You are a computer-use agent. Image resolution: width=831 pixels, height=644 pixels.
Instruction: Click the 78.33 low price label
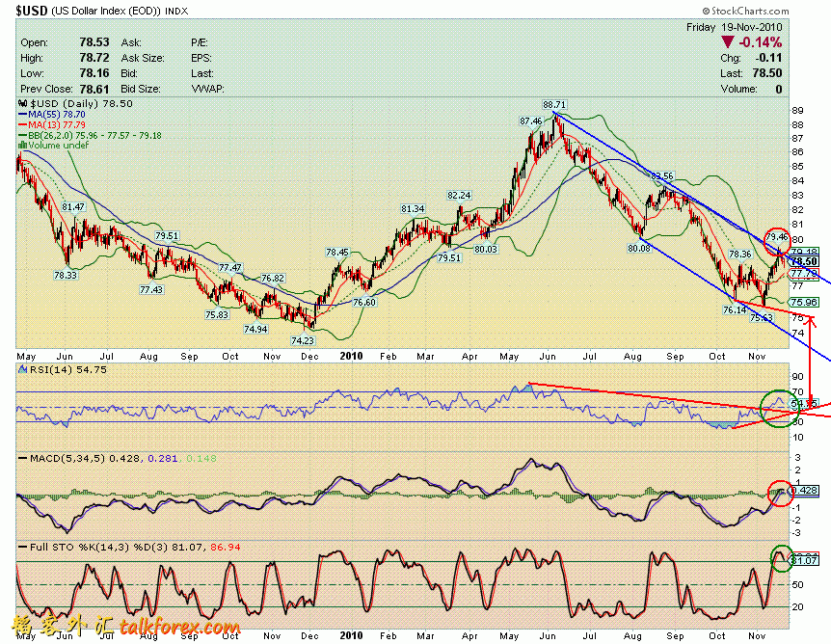click(x=66, y=275)
